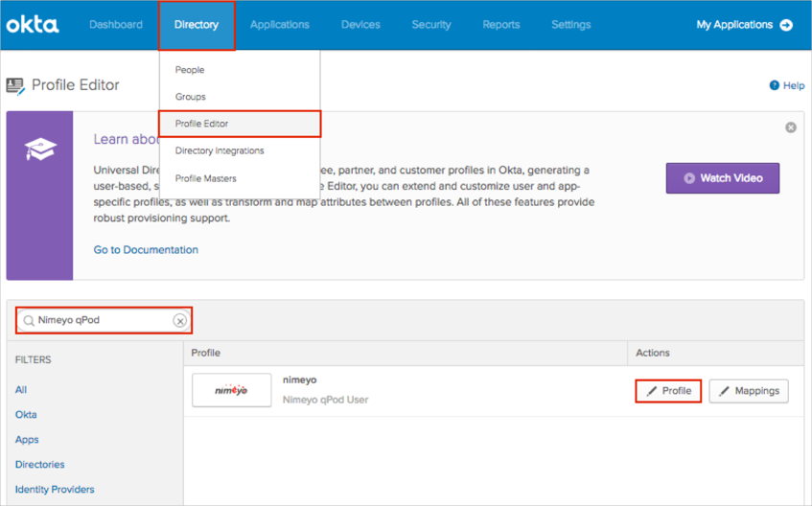Screen dimensions: 812x506
Task: Click the Watch Video button
Action: click(x=722, y=178)
